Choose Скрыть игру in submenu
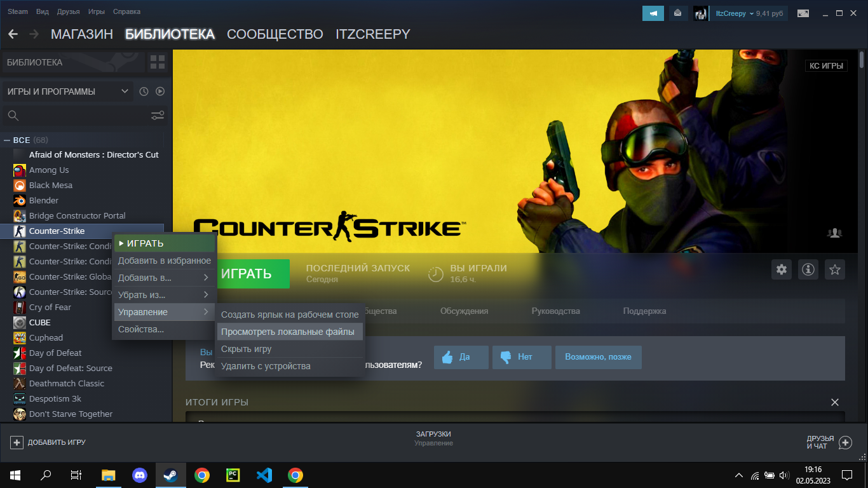This screenshot has height=488, width=868. click(290, 349)
